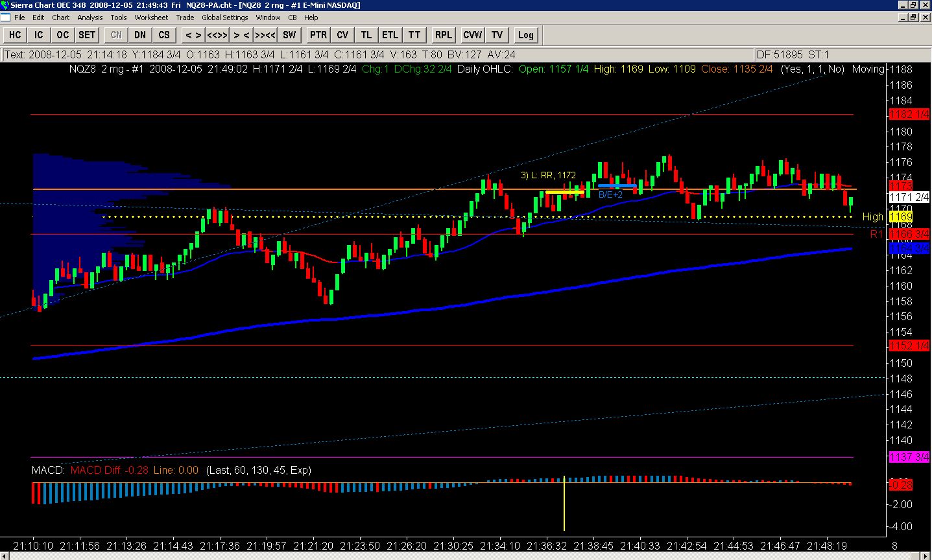Viewport: 932px width, 560px height.
Task: Open the CB menu
Action: click(293, 17)
